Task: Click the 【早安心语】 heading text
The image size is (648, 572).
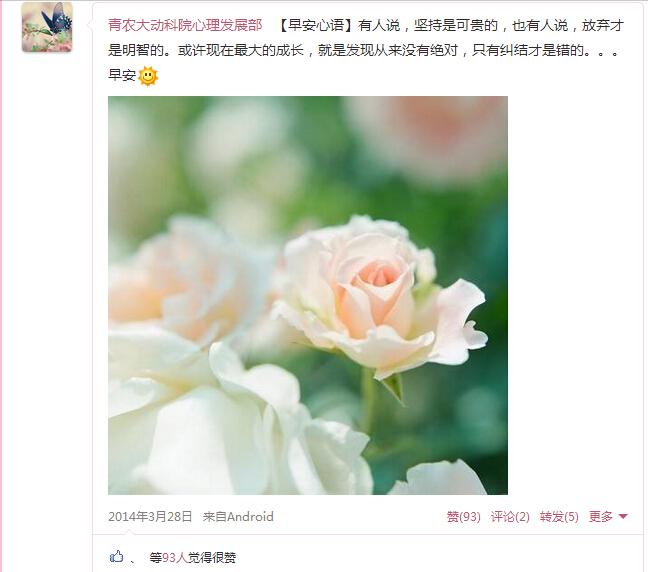Action: [316, 26]
